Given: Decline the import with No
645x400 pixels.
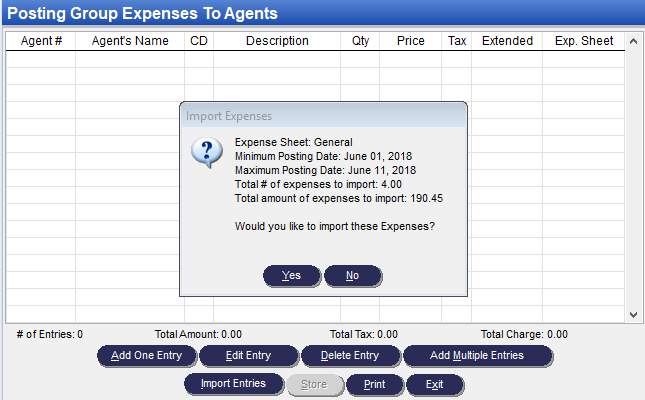Looking at the screenshot, I should coord(352,276).
